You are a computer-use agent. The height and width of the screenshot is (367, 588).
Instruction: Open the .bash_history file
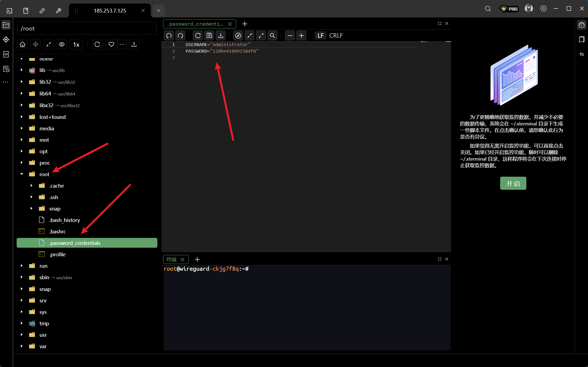pos(65,220)
